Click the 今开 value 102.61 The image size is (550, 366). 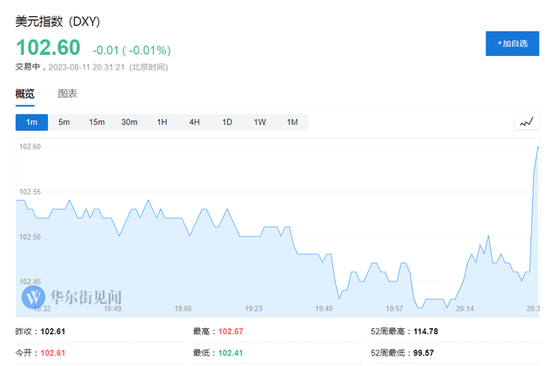[x=53, y=353]
